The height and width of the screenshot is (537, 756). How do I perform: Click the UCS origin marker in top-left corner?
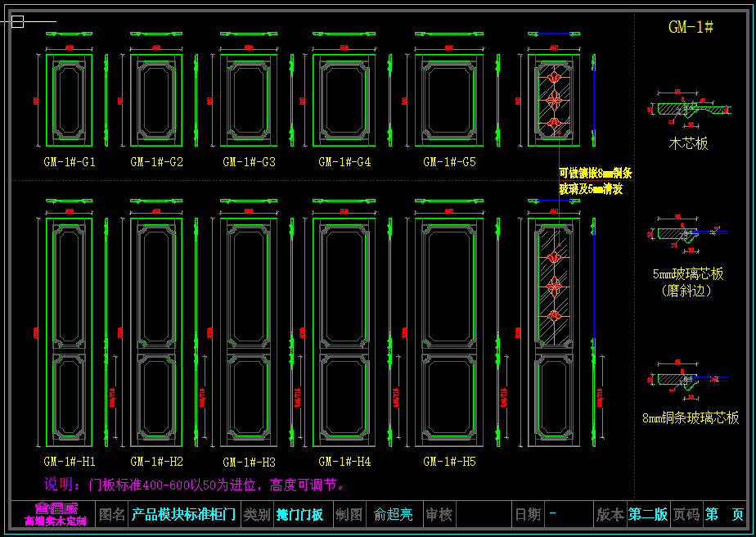(x=17, y=21)
